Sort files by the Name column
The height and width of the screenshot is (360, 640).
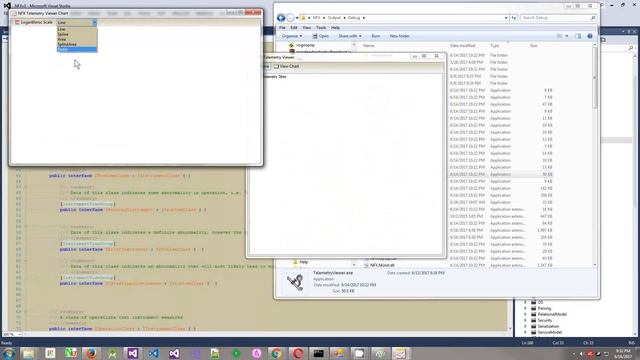pyautogui.click(x=369, y=46)
